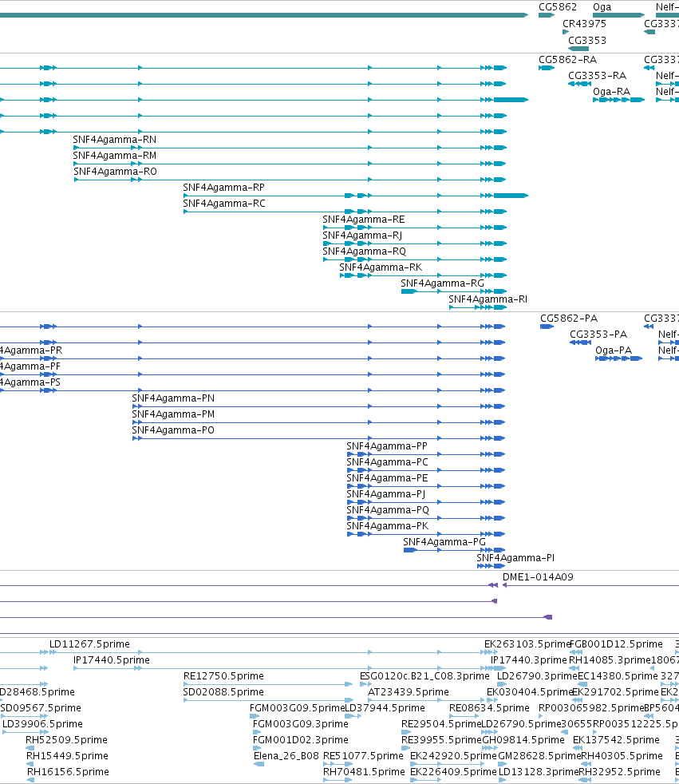Select transcript SNF4Agamma-RO

[x=115, y=172]
